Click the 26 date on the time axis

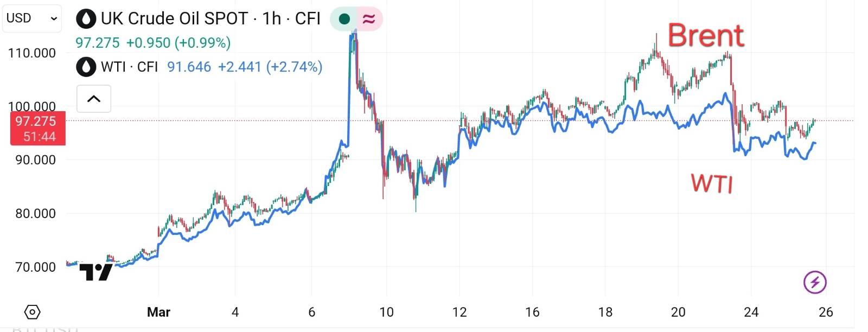click(x=825, y=312)
